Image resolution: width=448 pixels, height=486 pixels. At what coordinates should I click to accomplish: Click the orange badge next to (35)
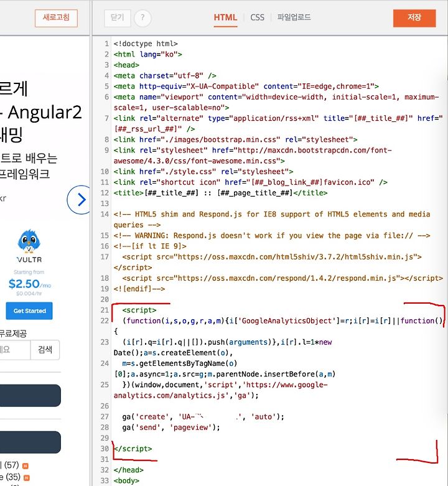coord(27,478)
